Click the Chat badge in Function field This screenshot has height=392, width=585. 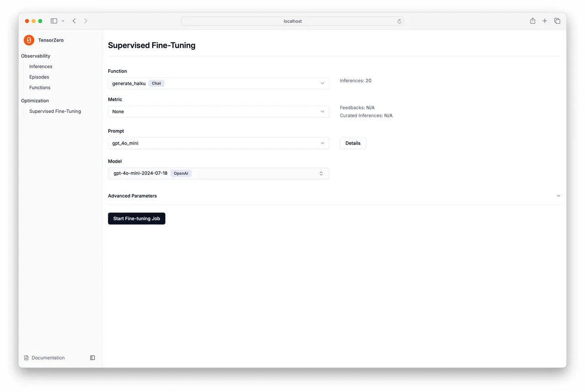pyautogui.click(x=156, y=83)
